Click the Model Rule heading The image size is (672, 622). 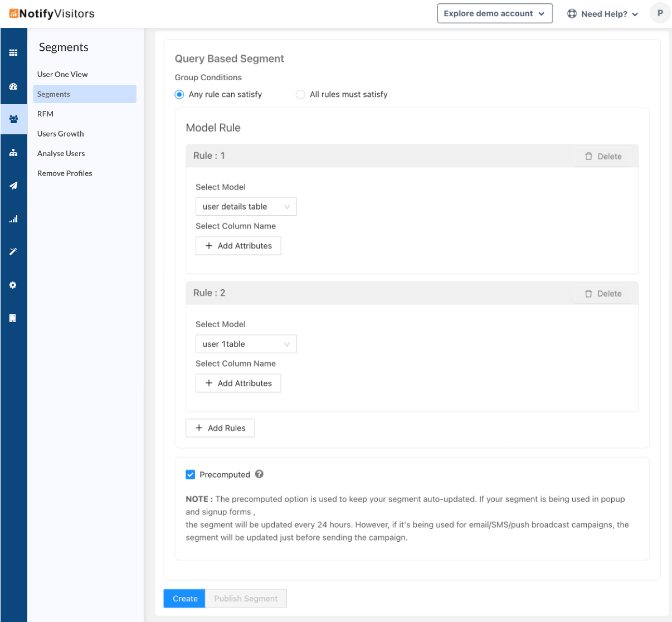[x=213, y=128]
